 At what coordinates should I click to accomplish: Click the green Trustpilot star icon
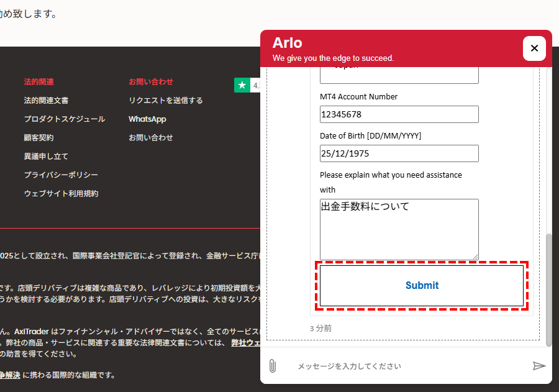coord(242,85)
